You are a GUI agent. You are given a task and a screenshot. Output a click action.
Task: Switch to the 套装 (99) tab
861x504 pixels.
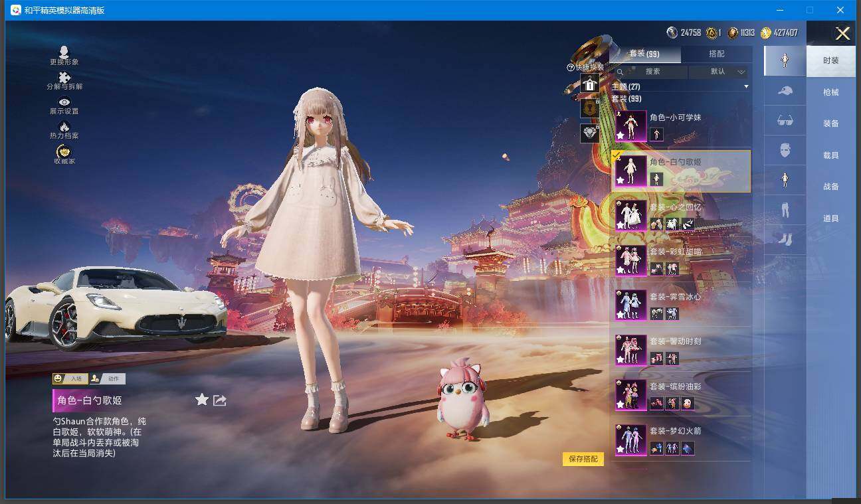[x=644, y=54]
